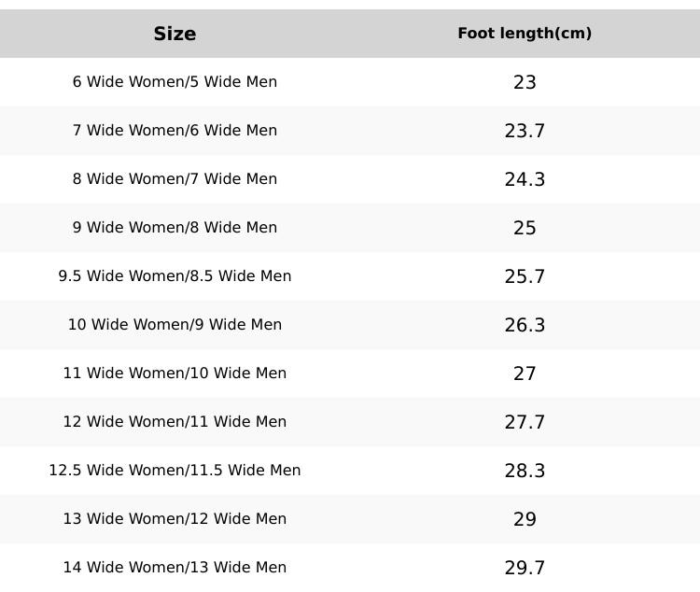
Task: Click the 10 Wide Women/9 Wide Men entry
Action: coord(175,325)
